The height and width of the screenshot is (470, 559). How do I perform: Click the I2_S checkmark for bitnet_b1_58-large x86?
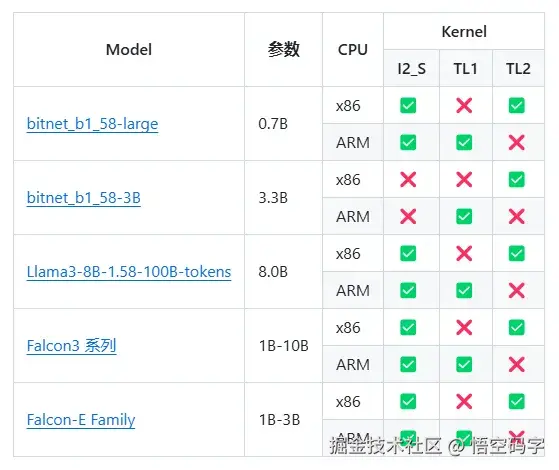point(408,106)
